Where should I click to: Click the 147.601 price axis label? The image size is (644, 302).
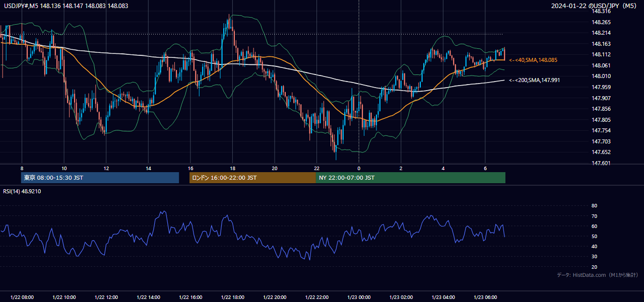tap(602, 163)
